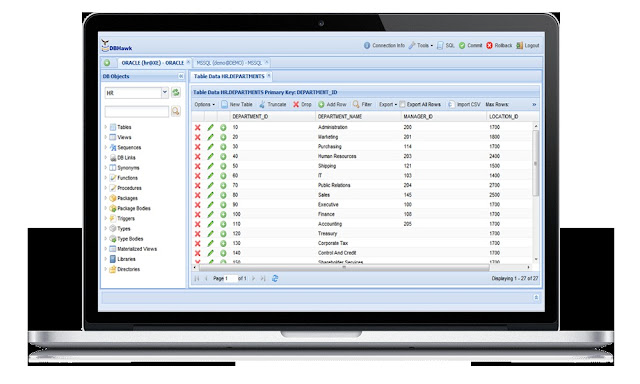Click the horizontal scrollbar of the grid

[x=344, y=267]
